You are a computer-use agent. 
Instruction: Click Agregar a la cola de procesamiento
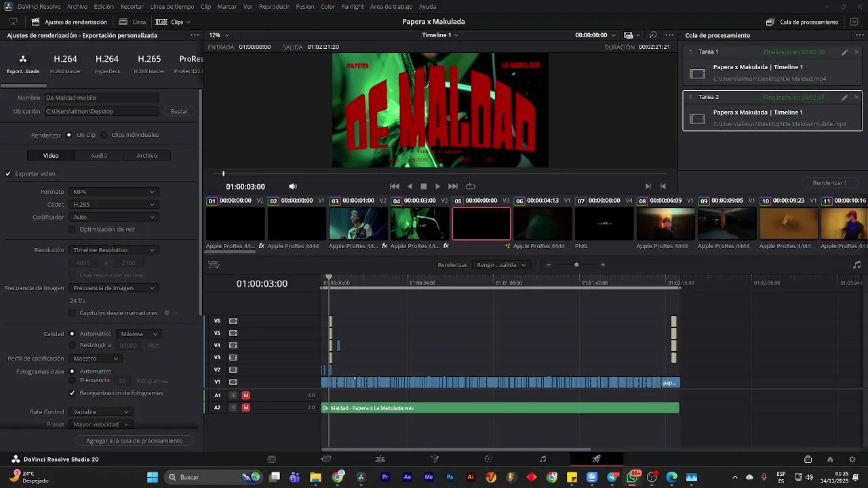[x=134, y=441]
